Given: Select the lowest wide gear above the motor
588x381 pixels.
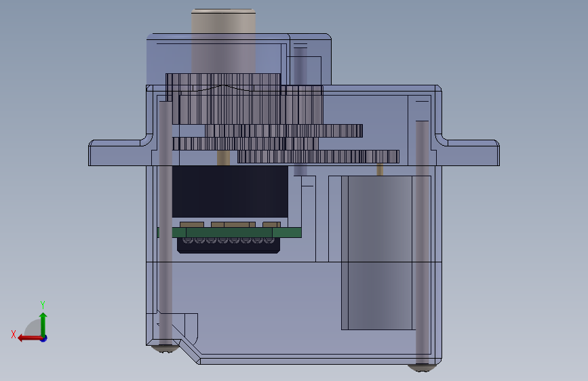Looking at the screenshot, I should (x=318, y=157).
